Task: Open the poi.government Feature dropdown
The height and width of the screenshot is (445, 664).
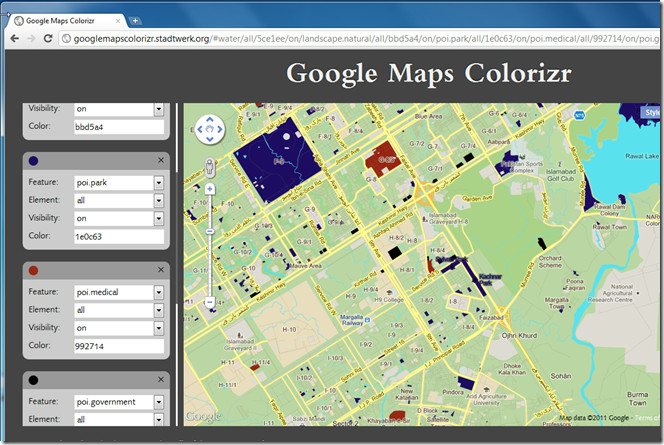Action: 159,402
